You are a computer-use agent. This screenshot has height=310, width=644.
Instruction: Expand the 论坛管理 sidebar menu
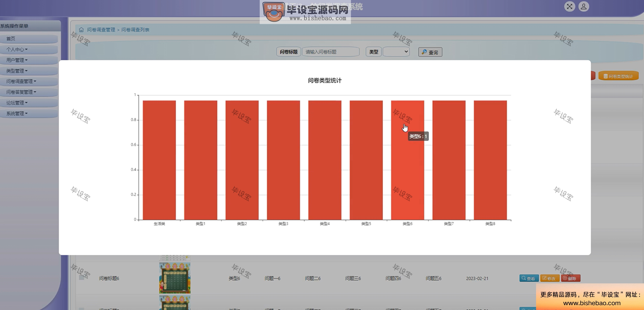coord(29,103)
